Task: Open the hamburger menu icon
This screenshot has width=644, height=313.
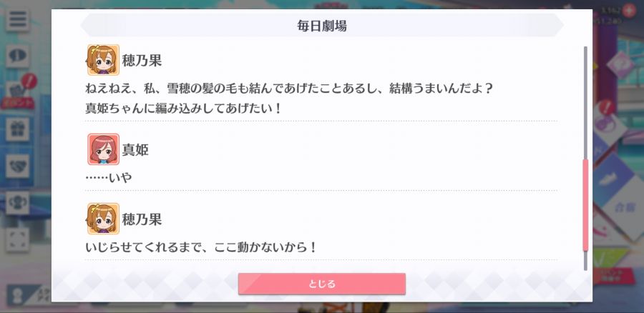Action: coord(17,19)
